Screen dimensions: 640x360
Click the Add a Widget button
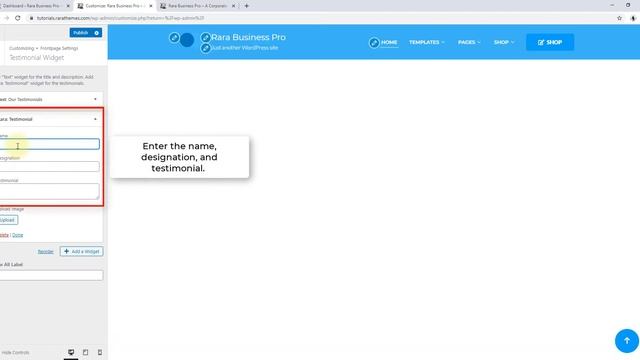[81, 251]
